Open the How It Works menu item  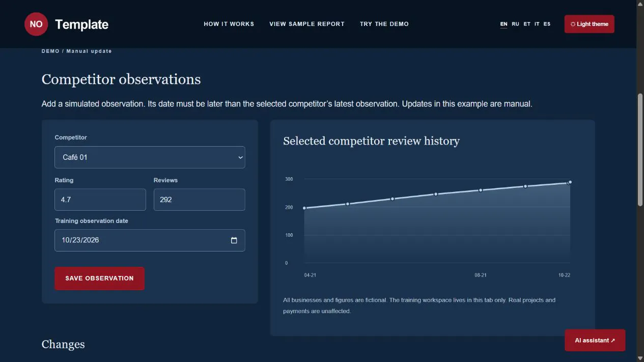229,24
